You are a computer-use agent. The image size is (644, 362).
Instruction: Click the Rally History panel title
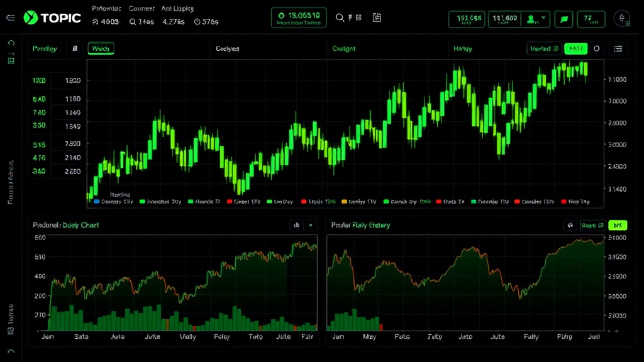(360, 225)
